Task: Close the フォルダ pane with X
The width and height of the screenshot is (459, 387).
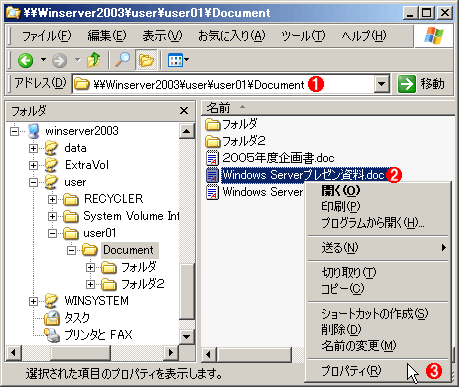Action: [x=184, y=111]
